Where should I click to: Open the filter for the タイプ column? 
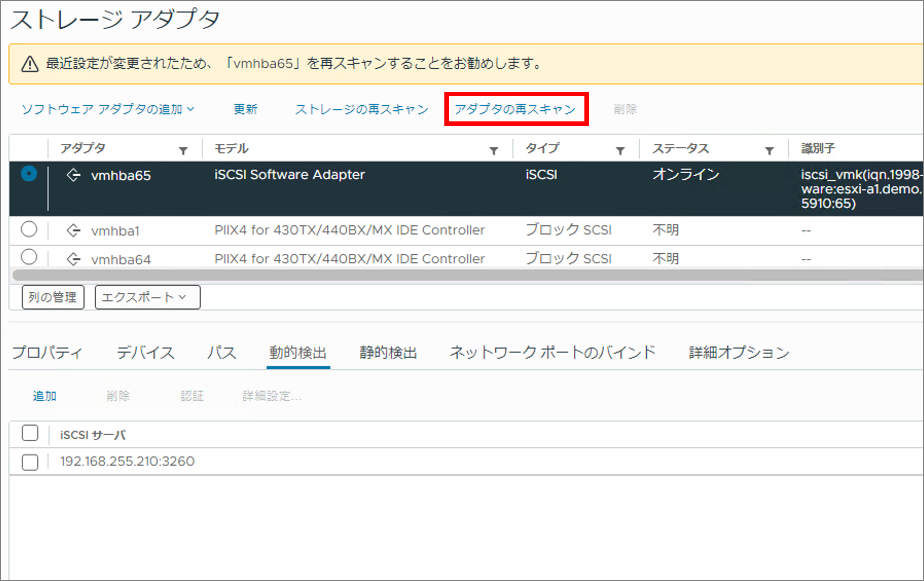point(621,150)
